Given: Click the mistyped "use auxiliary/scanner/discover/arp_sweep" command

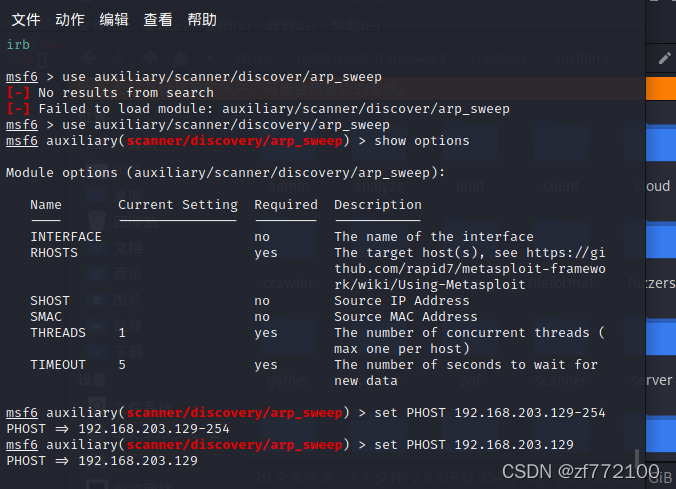Looking at the screenshot, I should click(x=222, y=77).
